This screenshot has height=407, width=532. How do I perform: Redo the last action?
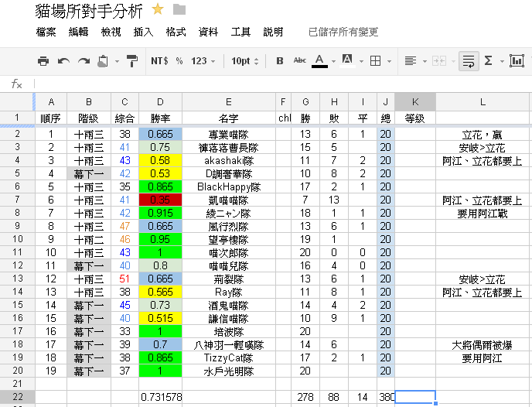pyautogui.click(x=84, y=61)
